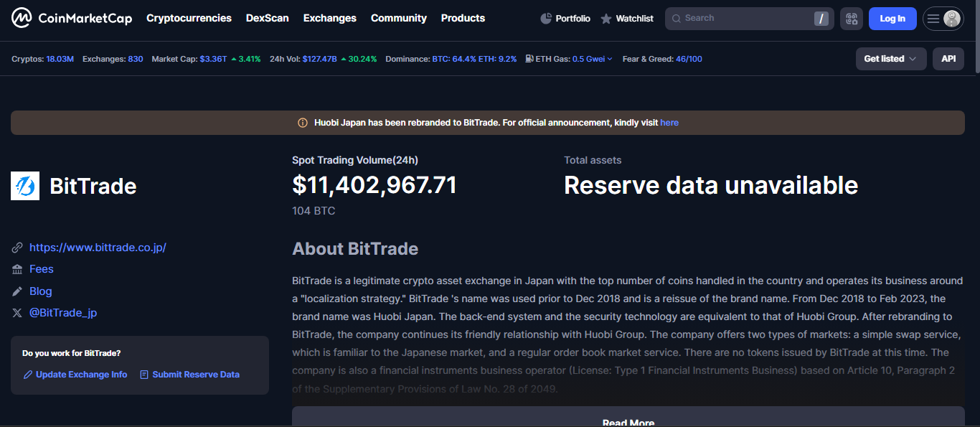Click the Total assets label
Image resolution: width=980 pixels, height=427 pixels.
[593, 160]
